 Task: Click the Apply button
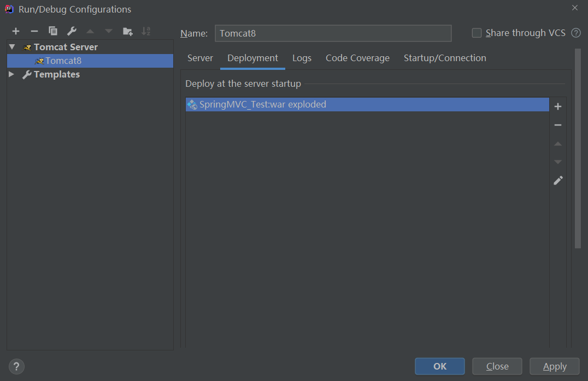click(x=555, y=366)
